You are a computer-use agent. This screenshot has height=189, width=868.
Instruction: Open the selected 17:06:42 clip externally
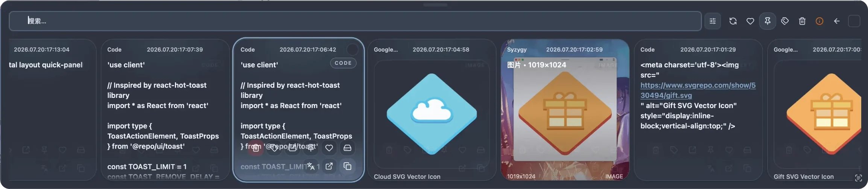point(329,166)
